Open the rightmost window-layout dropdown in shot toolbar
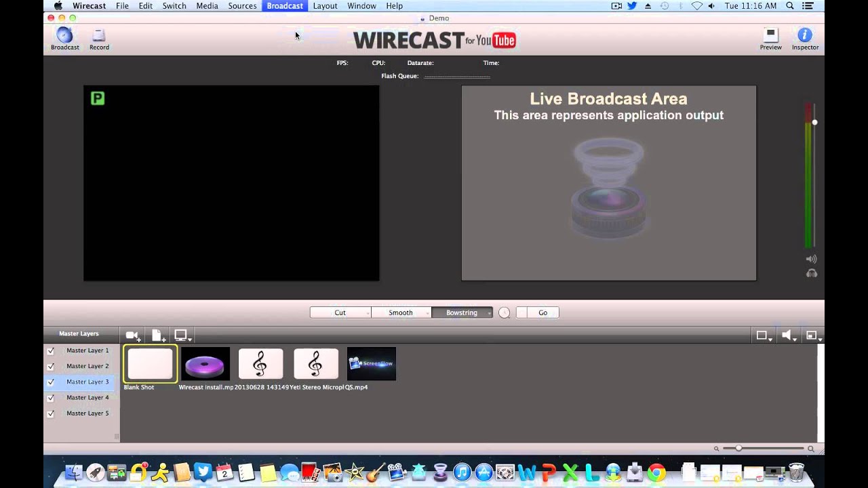The height and width of the screenshot is (488, 868). (x=813, y=335)
